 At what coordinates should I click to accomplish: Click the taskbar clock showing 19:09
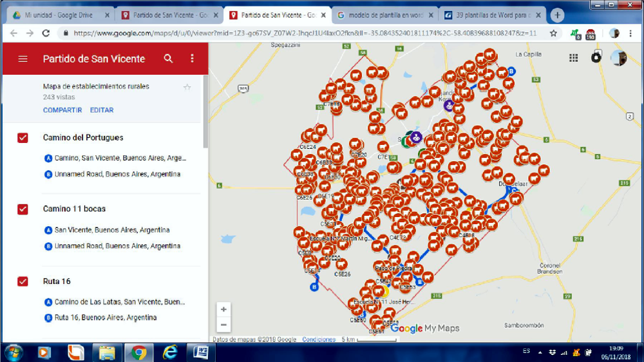616,353
